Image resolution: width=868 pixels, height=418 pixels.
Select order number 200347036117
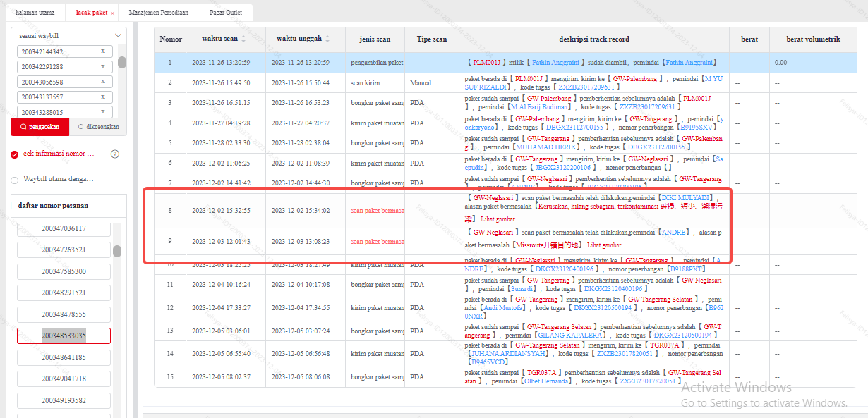pos(64,228)
